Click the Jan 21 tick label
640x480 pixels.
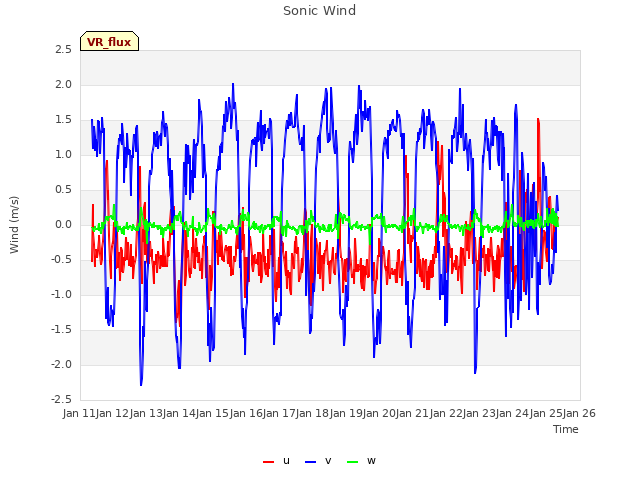click(x=413, y=413)
